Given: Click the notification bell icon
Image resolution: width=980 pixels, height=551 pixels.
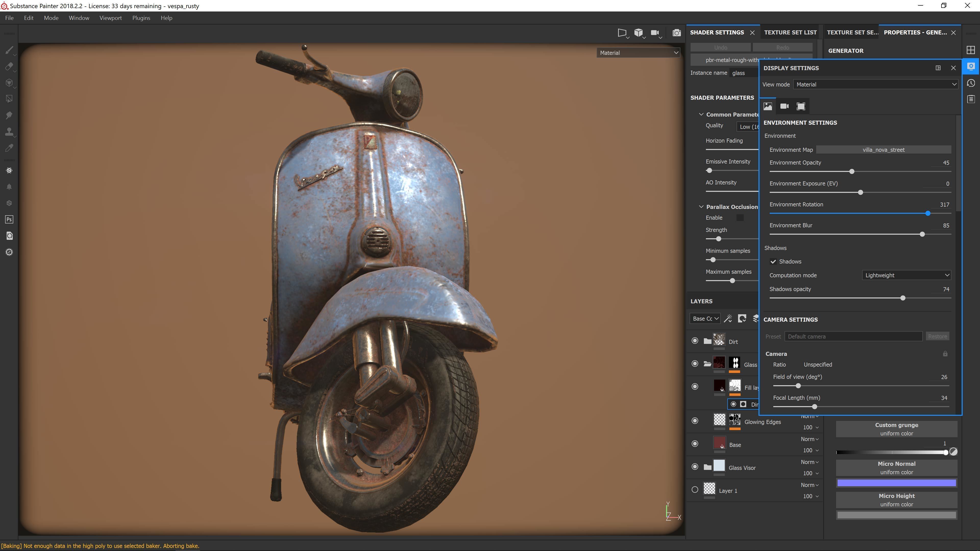Looking at the screenshot, I should (9, 187).
